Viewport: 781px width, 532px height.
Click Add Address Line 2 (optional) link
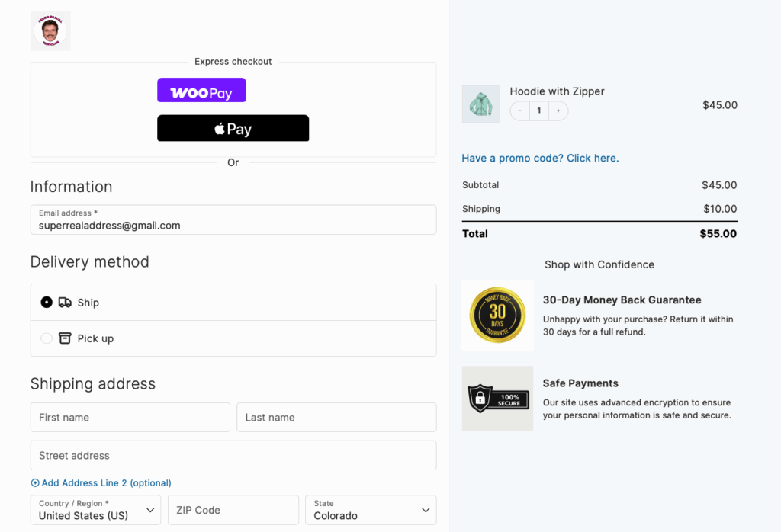[106, 482]
